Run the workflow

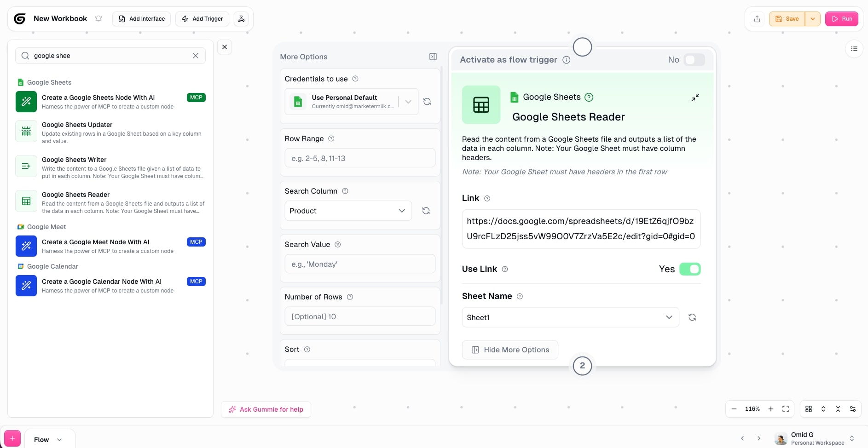click(842, 19)
